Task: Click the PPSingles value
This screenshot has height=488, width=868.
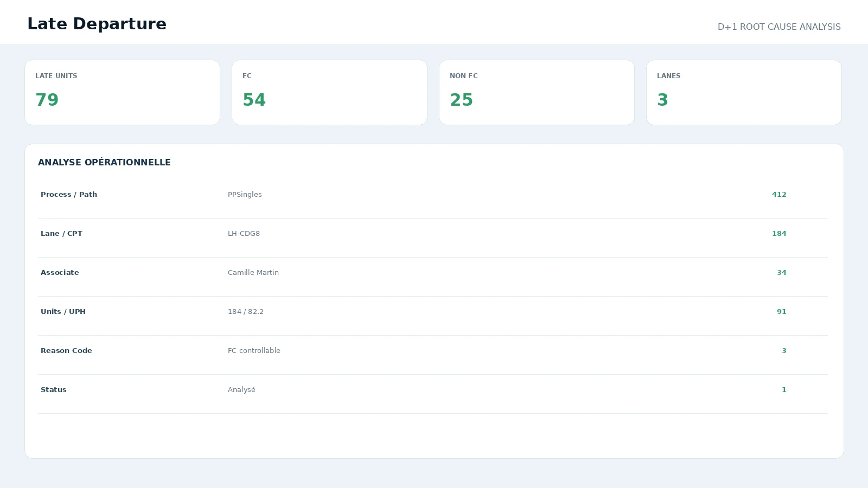Action: pyautogui.click(x=245, y=195)
